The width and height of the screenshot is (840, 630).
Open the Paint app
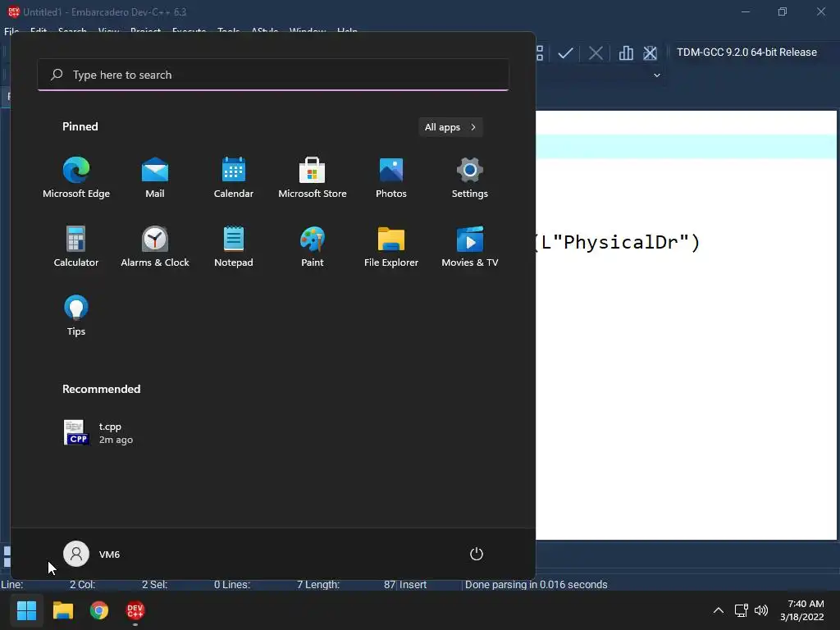coord(313,246)
